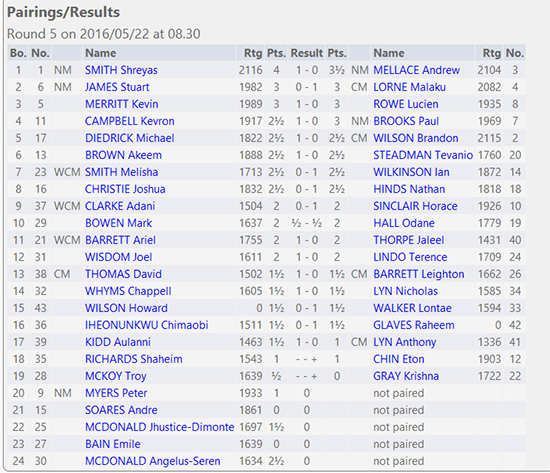550x473 pixels.
Task: Click IHEONUNKWU Chimaobi name link
Action: 147,325
